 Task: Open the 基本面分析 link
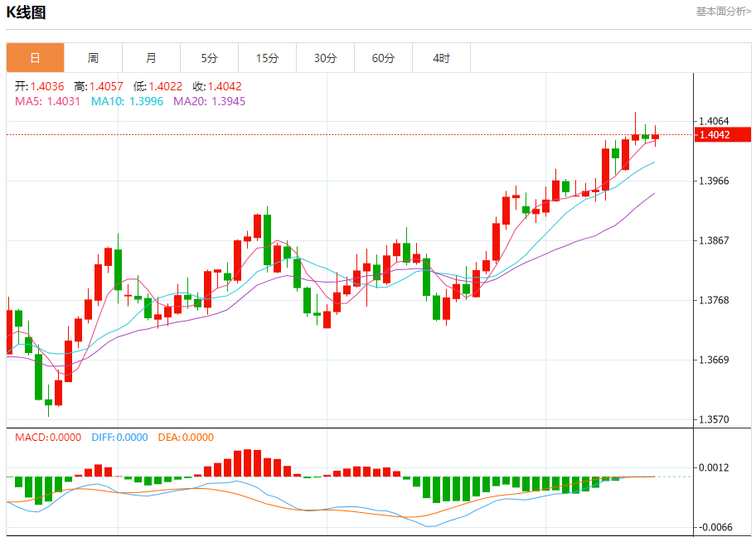click(x=723, y=12)
